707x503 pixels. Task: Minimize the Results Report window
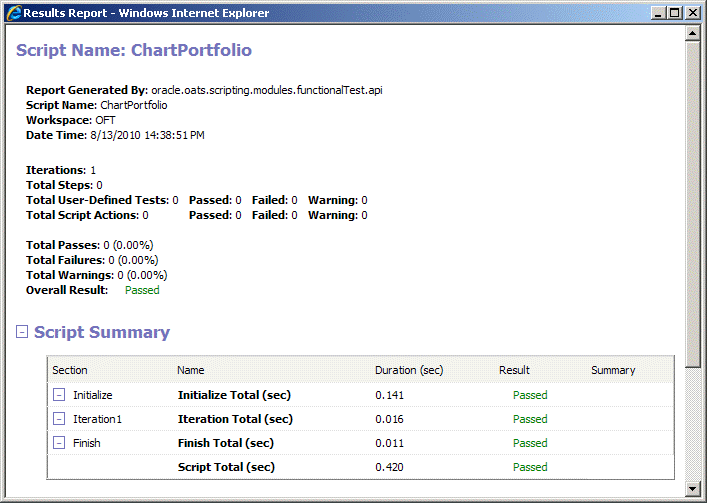tap(659, 13)
